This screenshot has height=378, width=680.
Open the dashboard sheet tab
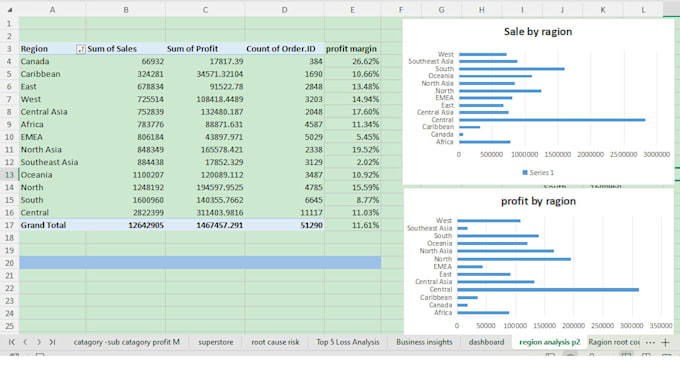486,342
